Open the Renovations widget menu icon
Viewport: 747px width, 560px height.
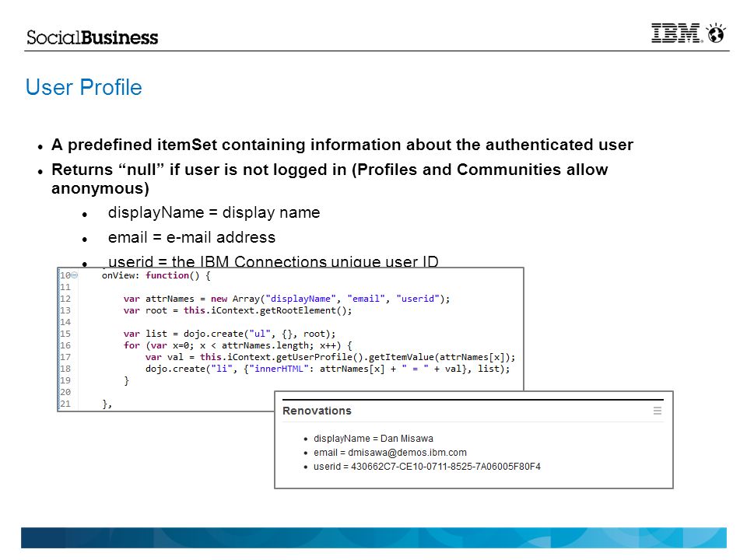point(658,411)
